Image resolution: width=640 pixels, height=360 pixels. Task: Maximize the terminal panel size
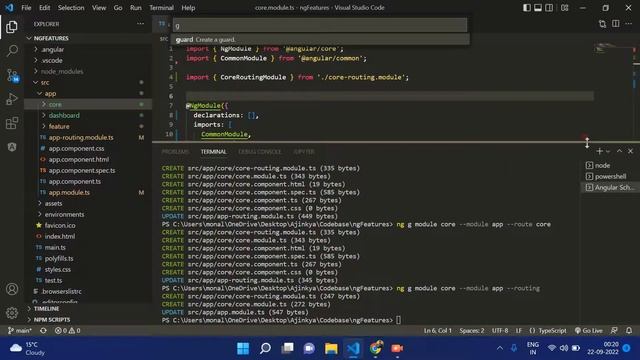[x=619, y=151]
